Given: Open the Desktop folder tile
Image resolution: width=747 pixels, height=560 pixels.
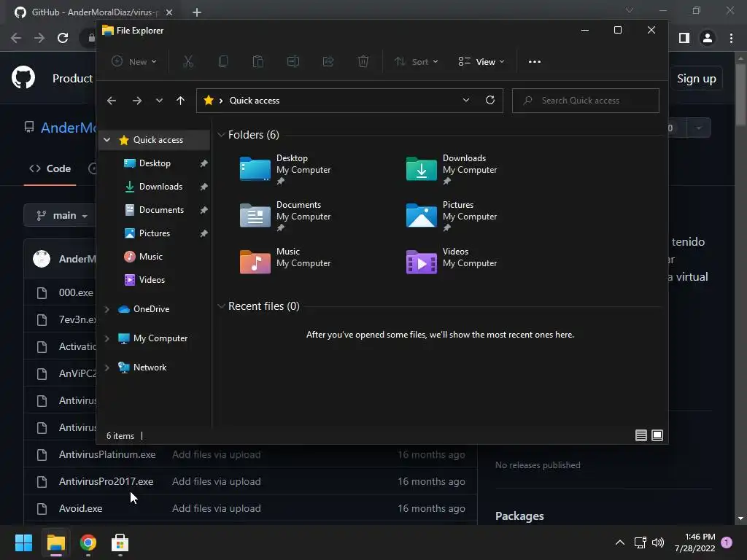Looking at the screenshot, I should pyautogui.click(x=285, y=169).
